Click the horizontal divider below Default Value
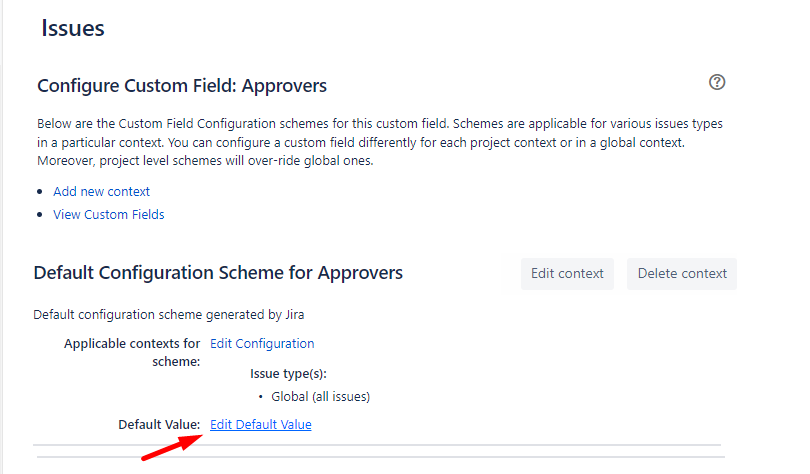The image size is (810, 474). (377, 445)
